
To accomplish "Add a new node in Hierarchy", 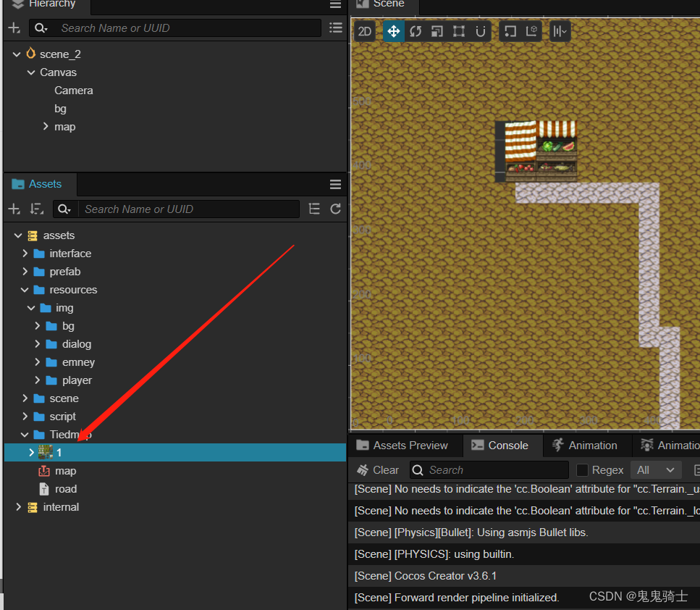I will [x=14, y=28].
